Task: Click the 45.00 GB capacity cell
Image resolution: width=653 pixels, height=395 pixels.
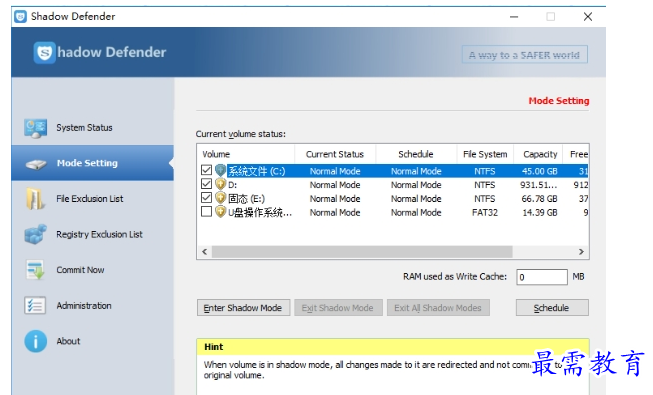Action: (539, 171)
